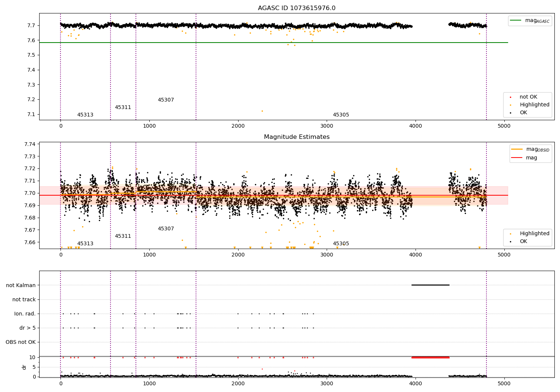Viewport: 560px width, 392px height.
Task: Click "OK" entry in the middle plot legend
Action: pyautogui.click(x=519, y=242)
